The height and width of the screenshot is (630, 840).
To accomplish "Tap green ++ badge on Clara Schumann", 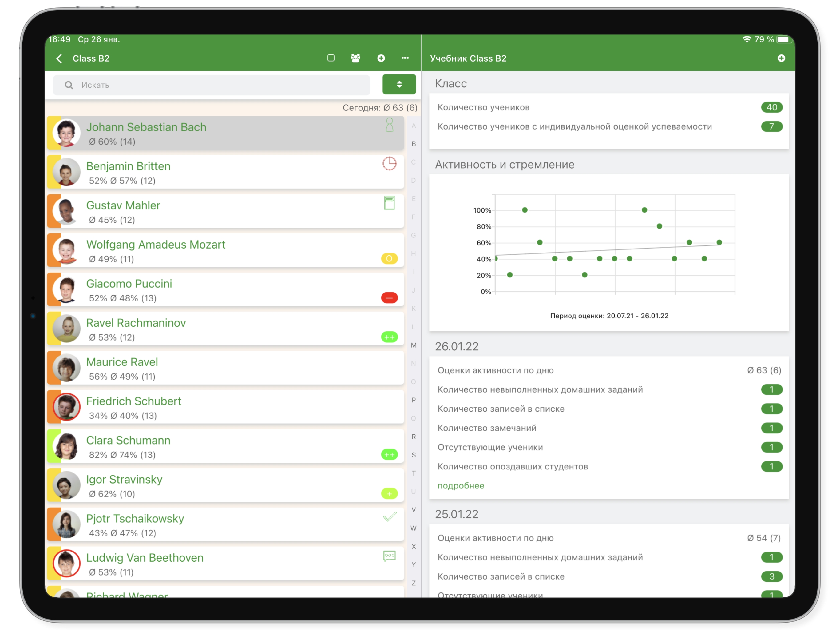I will point(389,454).
